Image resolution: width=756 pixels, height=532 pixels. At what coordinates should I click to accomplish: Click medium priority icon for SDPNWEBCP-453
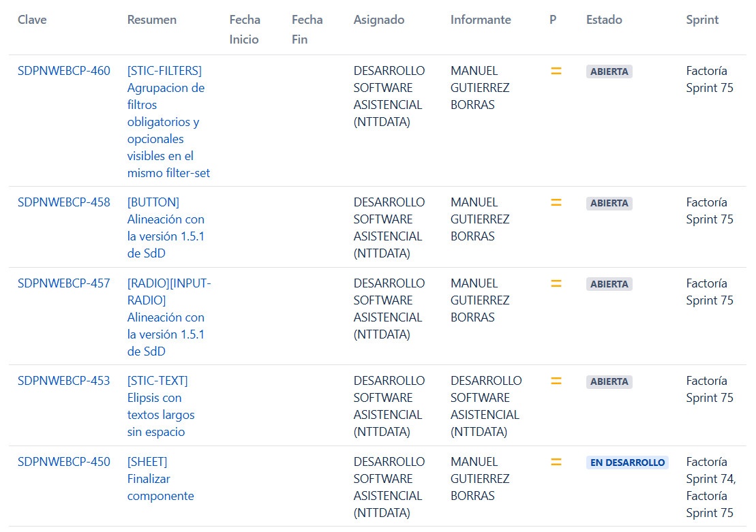coord(556,381)
